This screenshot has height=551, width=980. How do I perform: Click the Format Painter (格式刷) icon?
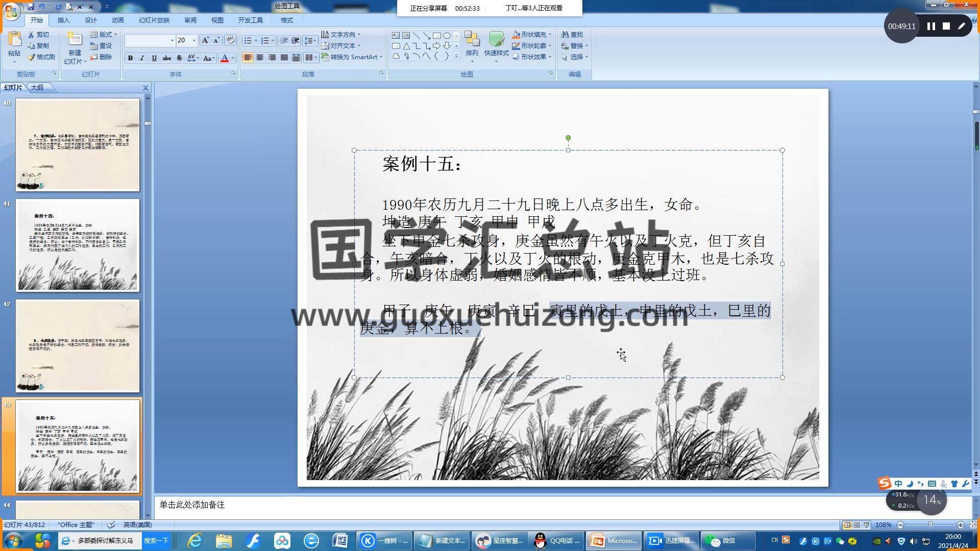coord(32,57)
